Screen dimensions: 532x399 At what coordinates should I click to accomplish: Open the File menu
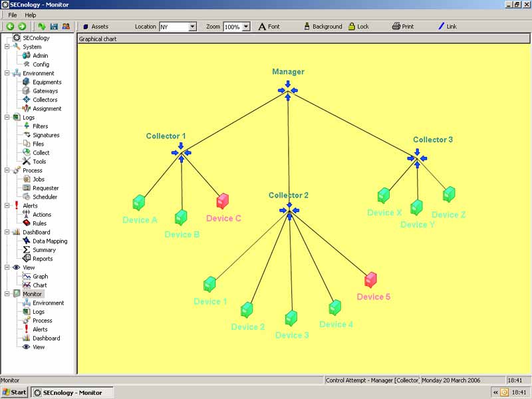click(13, 15)
